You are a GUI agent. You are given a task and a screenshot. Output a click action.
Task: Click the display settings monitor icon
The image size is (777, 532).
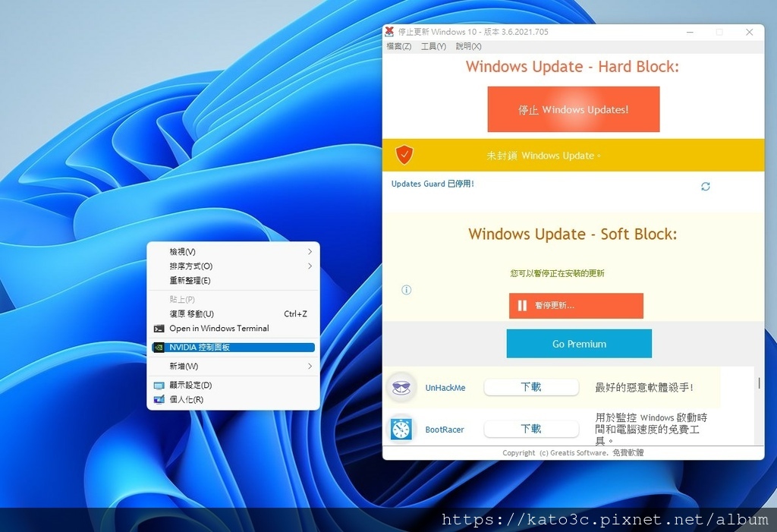tap(159, 386)
